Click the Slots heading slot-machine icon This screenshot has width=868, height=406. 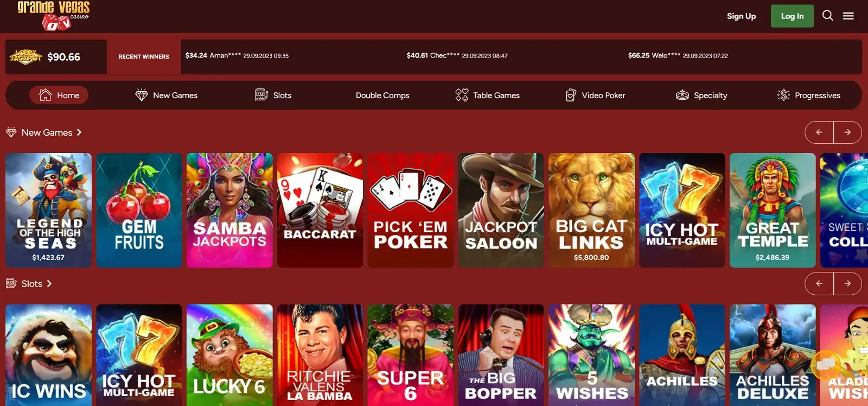pos(11,283)
